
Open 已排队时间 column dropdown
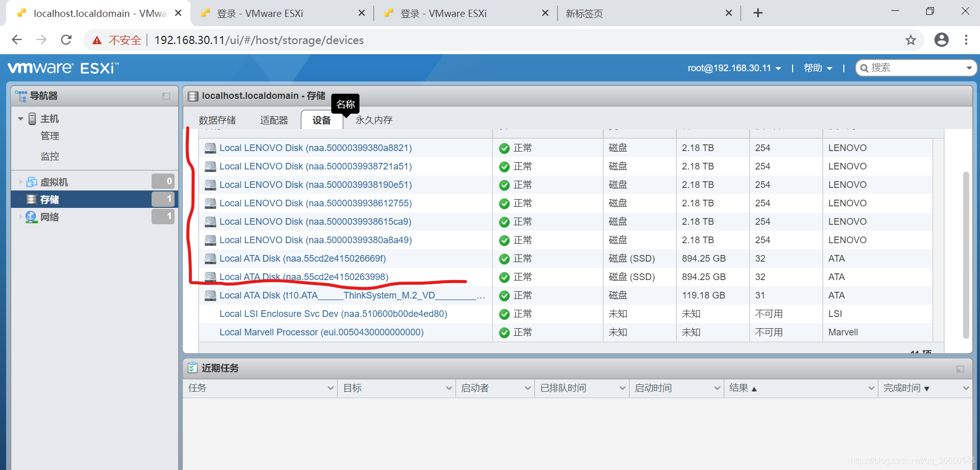pos(622,388)
